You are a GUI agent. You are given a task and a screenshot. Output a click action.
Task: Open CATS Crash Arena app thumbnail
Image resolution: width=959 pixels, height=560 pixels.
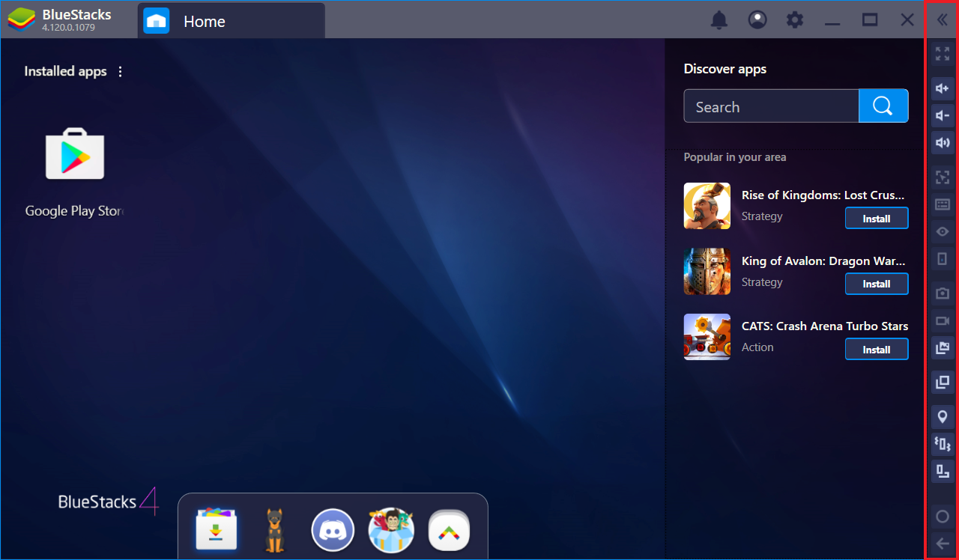pyautogui.click(x=707, y=337)
